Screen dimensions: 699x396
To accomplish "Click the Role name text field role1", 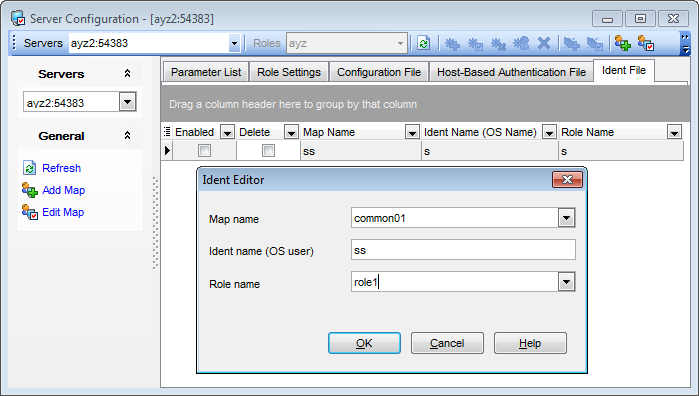I will click(455, 282).
